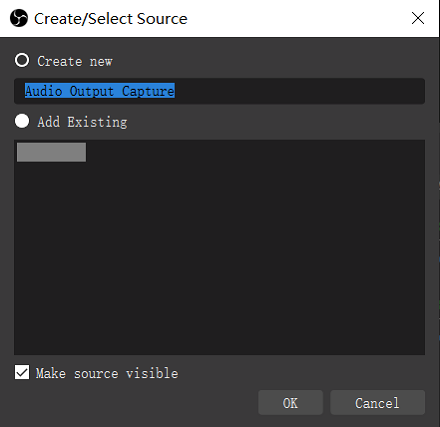440x427 pixels.
Task: Select the gray item in existing sources list
Action: (51, 152)
